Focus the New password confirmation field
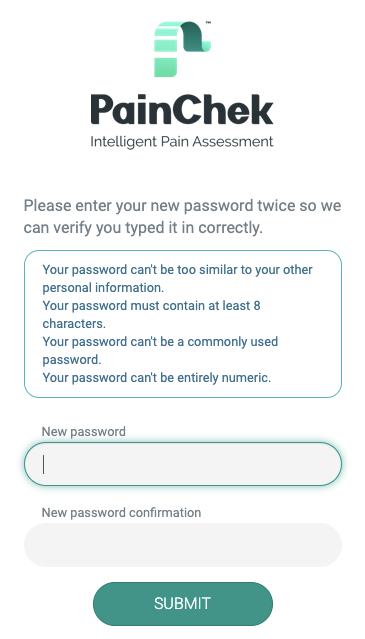This screenshot has height=639, width=365. click(183, 545)
